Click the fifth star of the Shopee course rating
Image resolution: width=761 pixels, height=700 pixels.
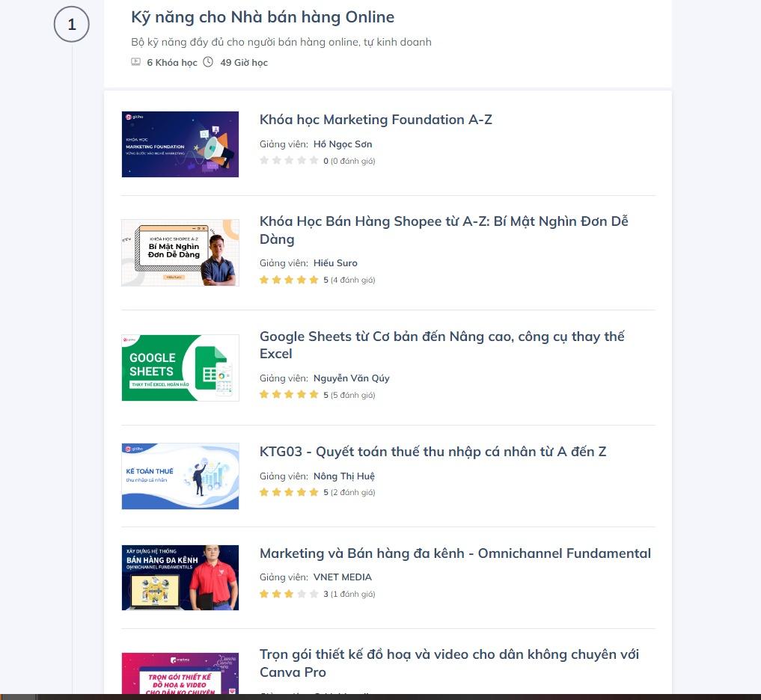click(313, 279)
